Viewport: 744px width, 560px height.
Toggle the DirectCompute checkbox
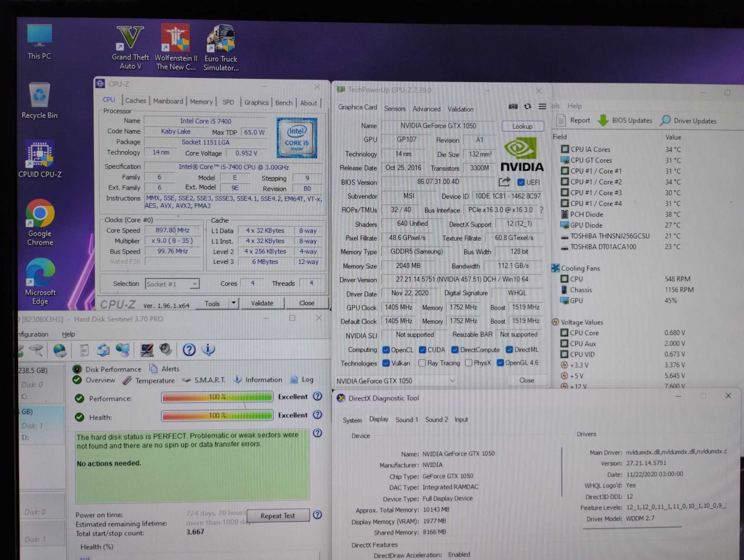click(x=455, y=350)
